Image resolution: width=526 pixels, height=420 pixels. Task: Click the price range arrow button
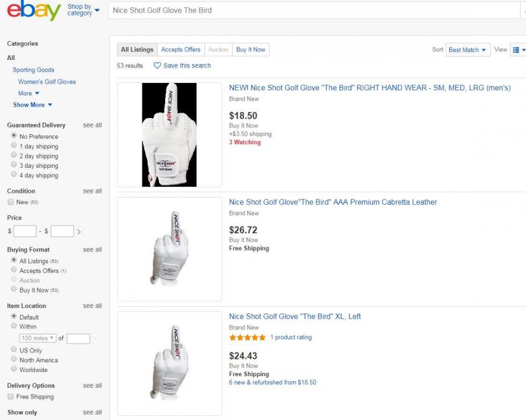pyautogui.click(x=79, y=231)
